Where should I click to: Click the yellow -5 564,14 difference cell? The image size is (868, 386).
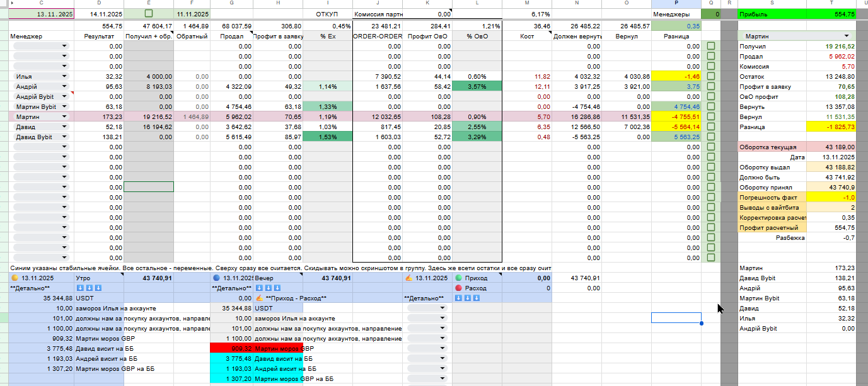(676, 127)
